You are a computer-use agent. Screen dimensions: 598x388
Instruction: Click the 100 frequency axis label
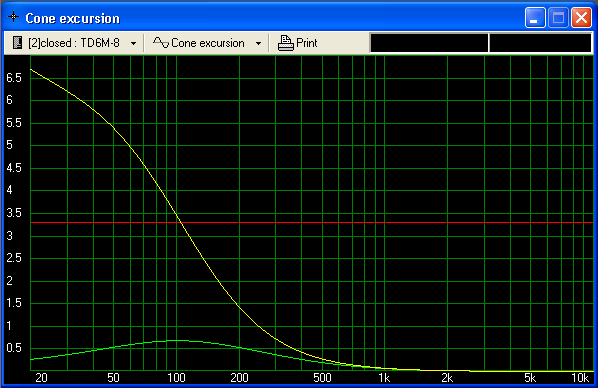(176, 378)
